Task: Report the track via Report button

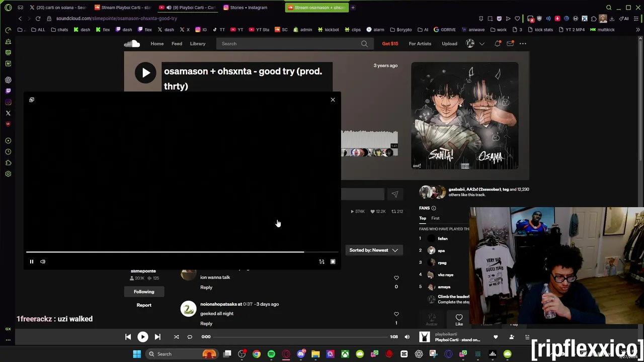Action: point(144,305)
